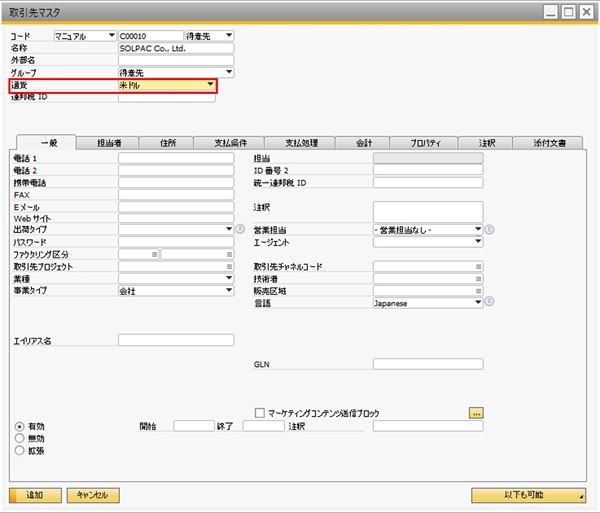Switch to the 会計 tab
Screen dimensions: 600x513
pos(362,143)
